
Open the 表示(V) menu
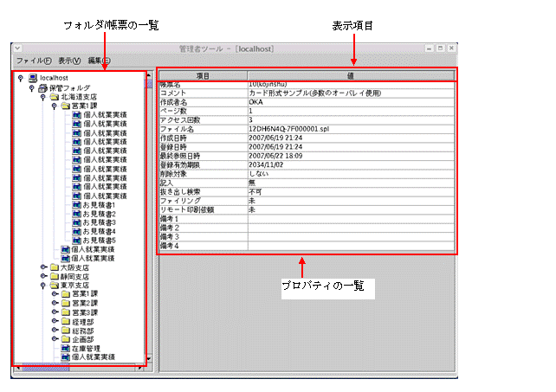(x=69, y=61)
